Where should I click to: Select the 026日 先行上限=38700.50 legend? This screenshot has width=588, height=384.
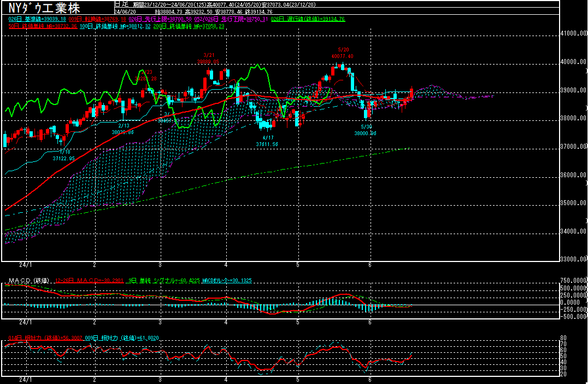160,19
